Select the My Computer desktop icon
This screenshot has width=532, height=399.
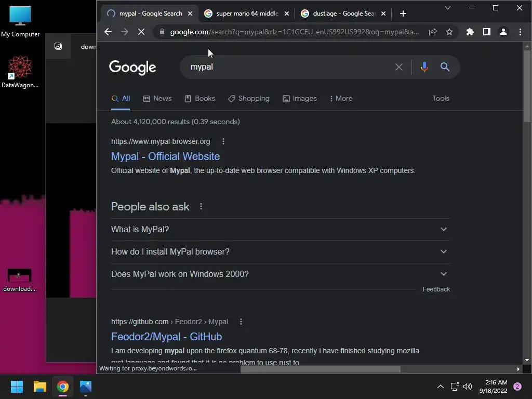pyautogui.click(x=20, y=21)
